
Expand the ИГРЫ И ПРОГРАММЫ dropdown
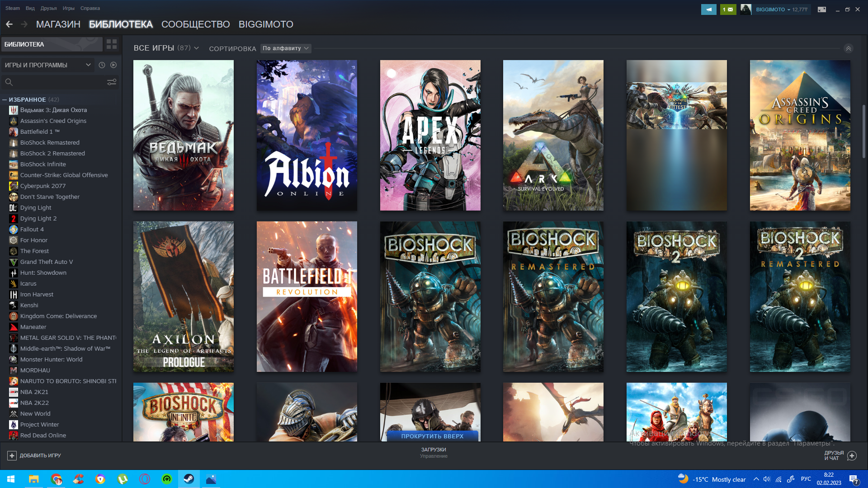[47, 65]
